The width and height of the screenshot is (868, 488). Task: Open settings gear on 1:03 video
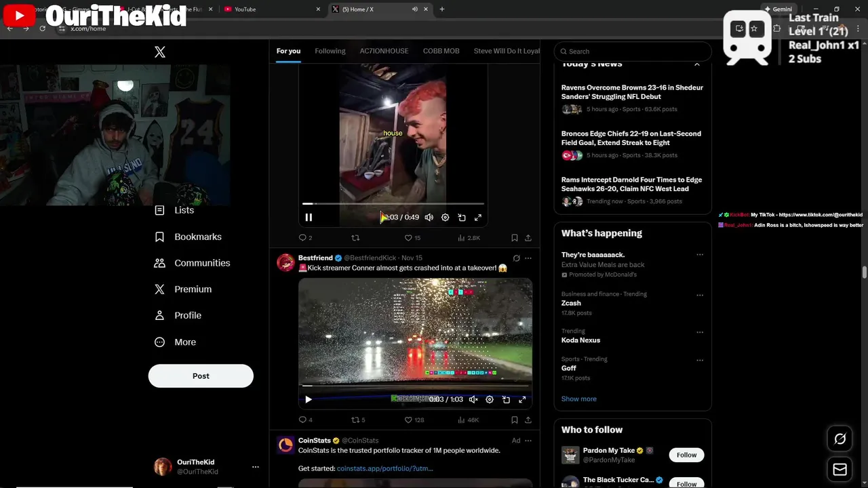click(x=490, y=400)
